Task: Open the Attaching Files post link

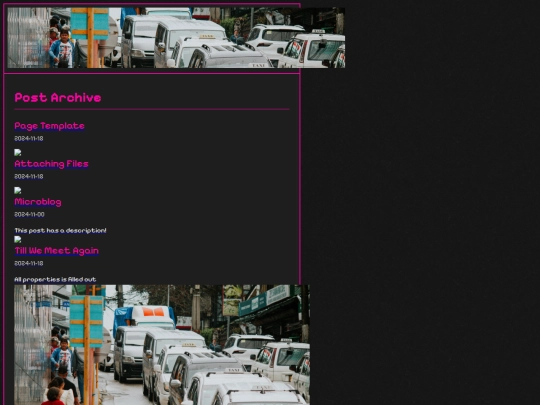Action: pyautogui.click(x=51, y=164)
